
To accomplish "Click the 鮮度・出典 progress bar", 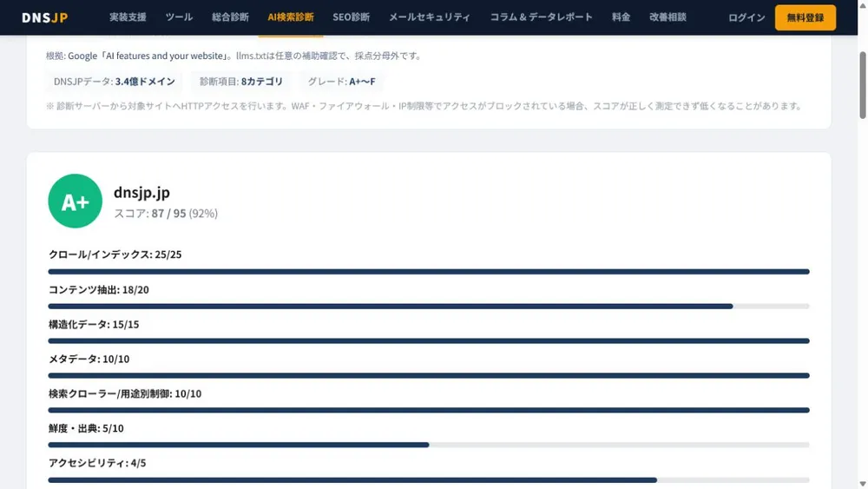I will [429, 445].
